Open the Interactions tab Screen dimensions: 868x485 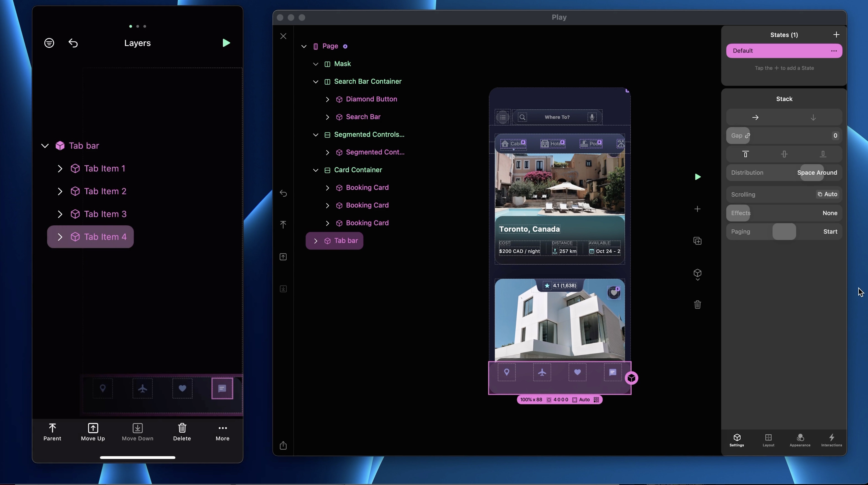831,440
